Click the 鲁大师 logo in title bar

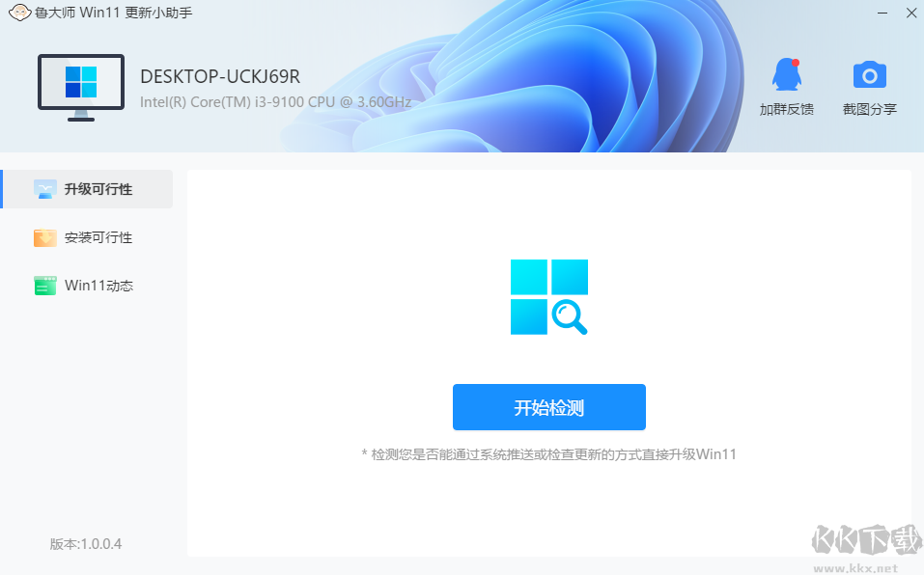[x=19, y=13]
